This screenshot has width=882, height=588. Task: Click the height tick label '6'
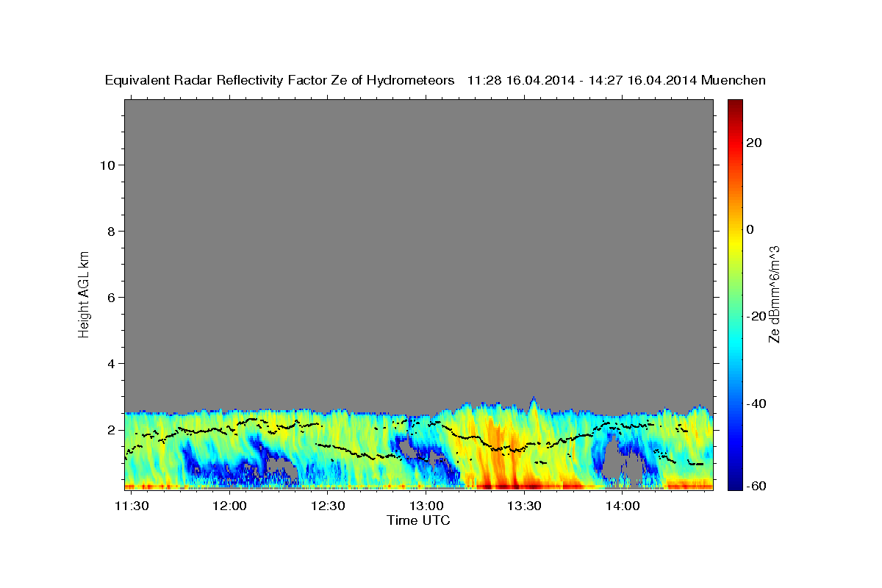tap(112, 298)
